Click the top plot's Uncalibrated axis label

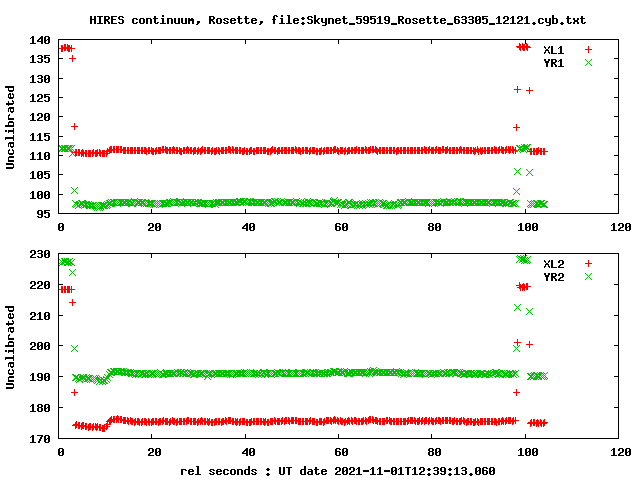pyautogui.click(x=10, y=127)
